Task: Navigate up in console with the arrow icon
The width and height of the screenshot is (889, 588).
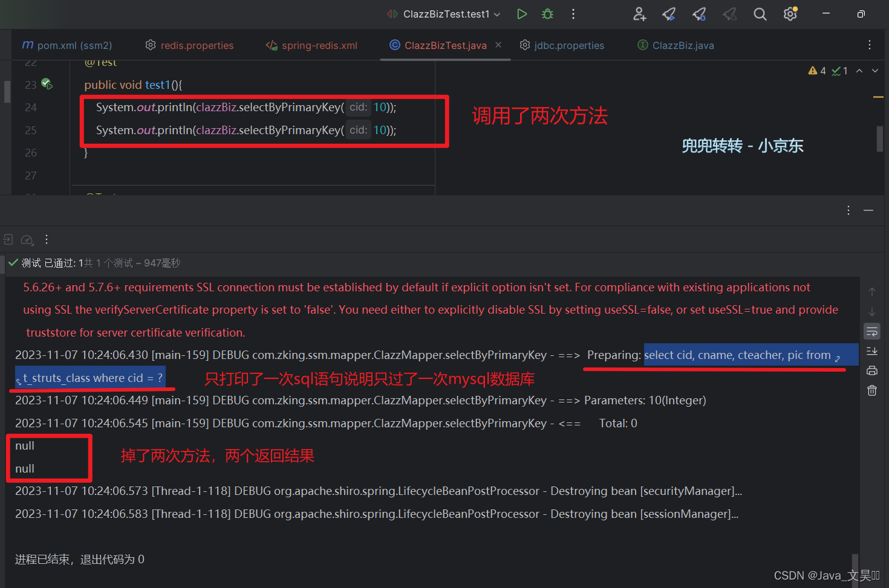Action: [x=871, y=292]
